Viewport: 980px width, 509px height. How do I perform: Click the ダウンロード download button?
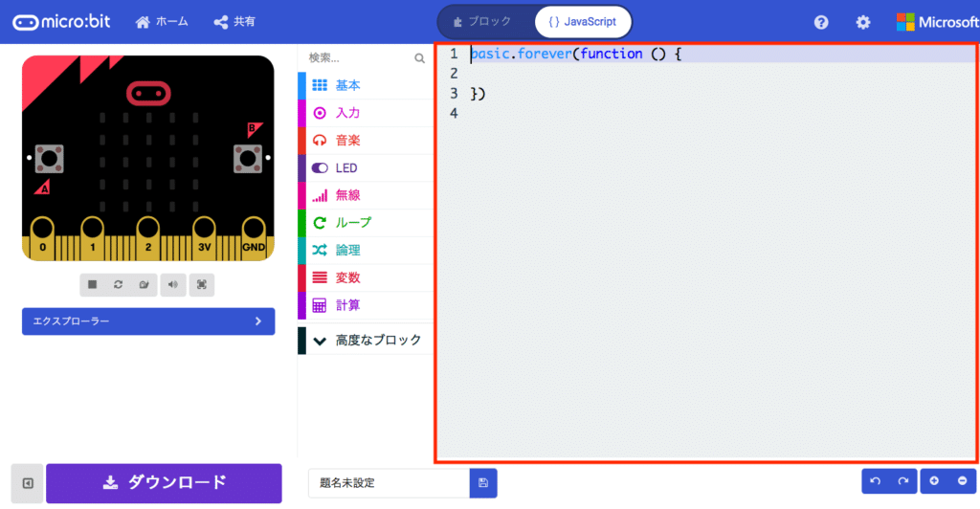164,483
